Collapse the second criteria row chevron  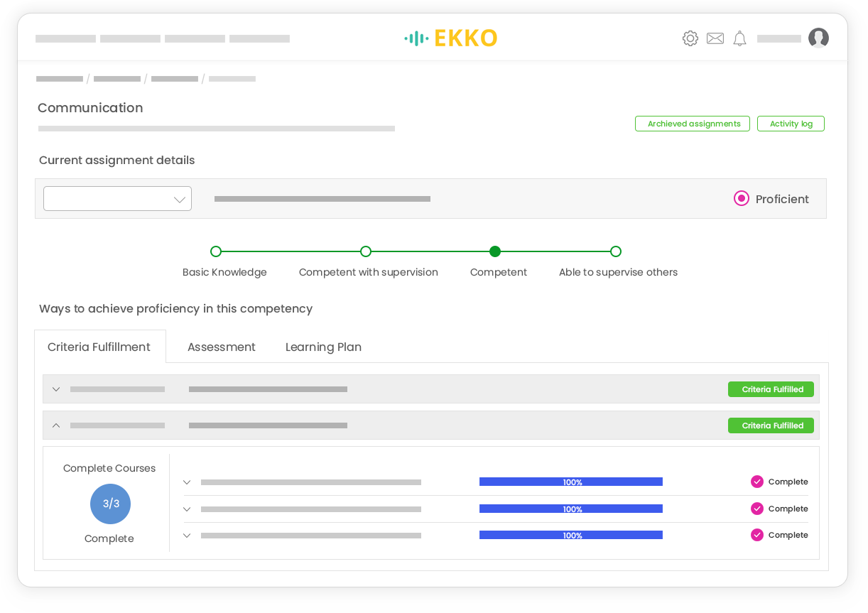tap(56, 425)
